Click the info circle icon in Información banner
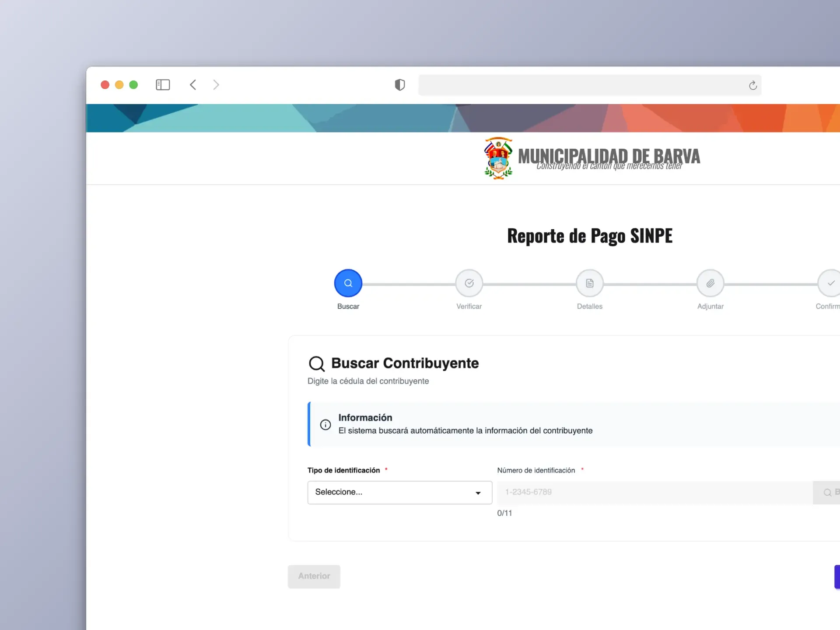 (325, 424)
